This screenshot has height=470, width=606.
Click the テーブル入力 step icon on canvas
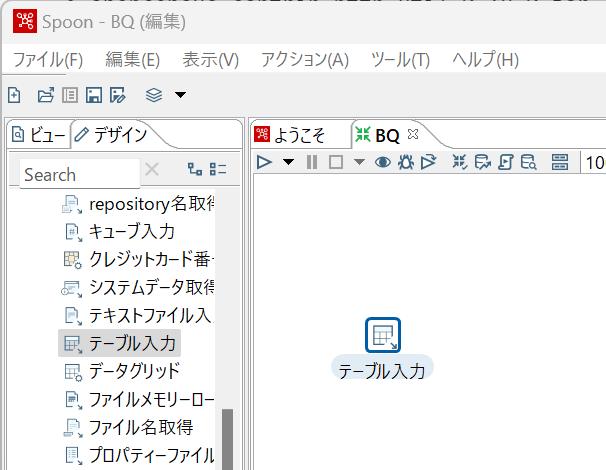coord(383,335)
